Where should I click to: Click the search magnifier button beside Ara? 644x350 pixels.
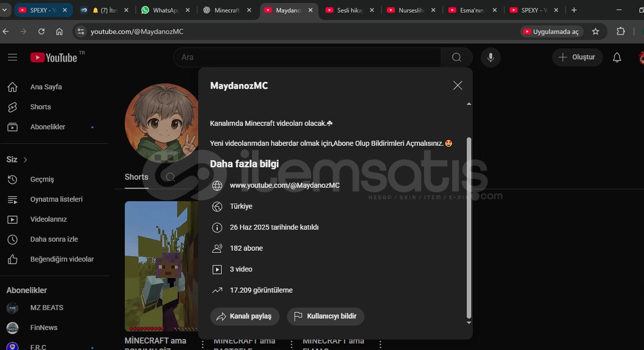click(457, 57)
